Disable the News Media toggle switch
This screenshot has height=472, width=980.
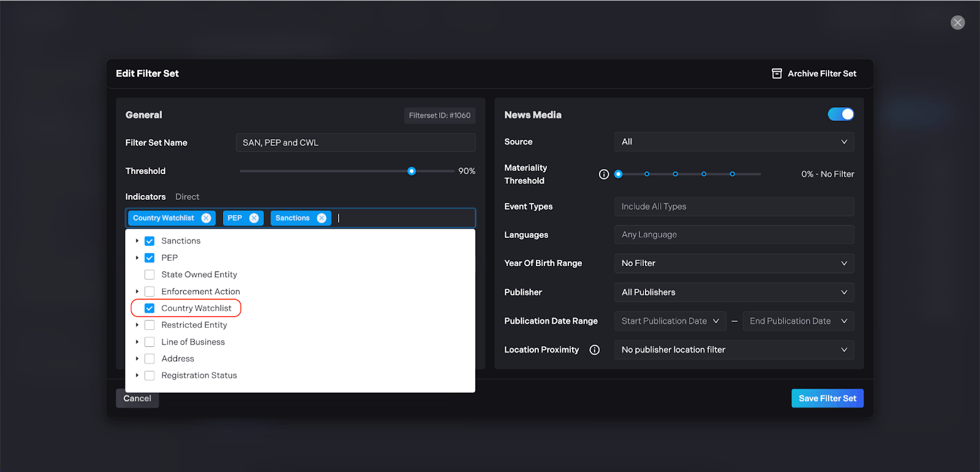tap(840, 115)
